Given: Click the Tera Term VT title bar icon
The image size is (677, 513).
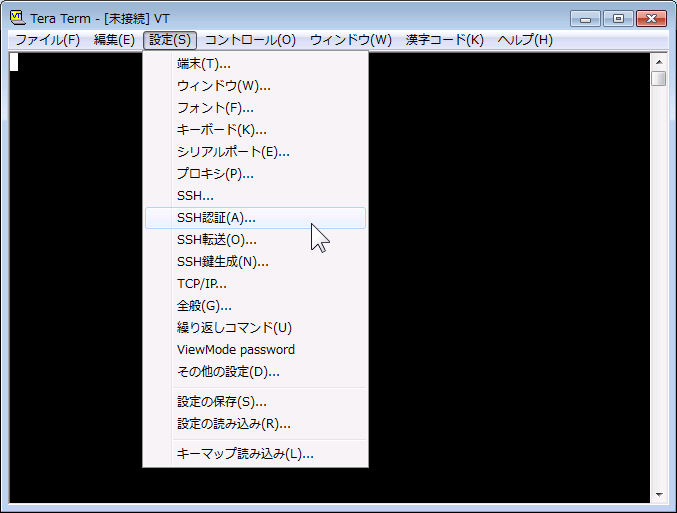Looking at the screenshot, I should click(17, 18).
